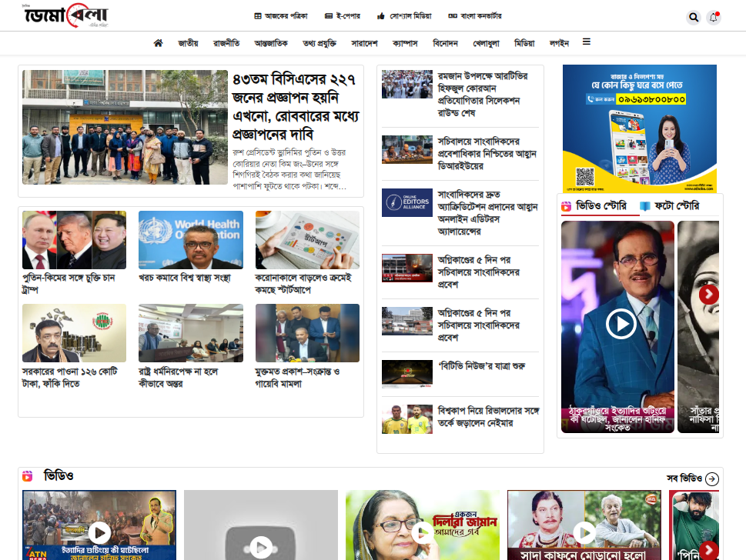
Task: Click the home icon in navigation bar
Action: 158,43
